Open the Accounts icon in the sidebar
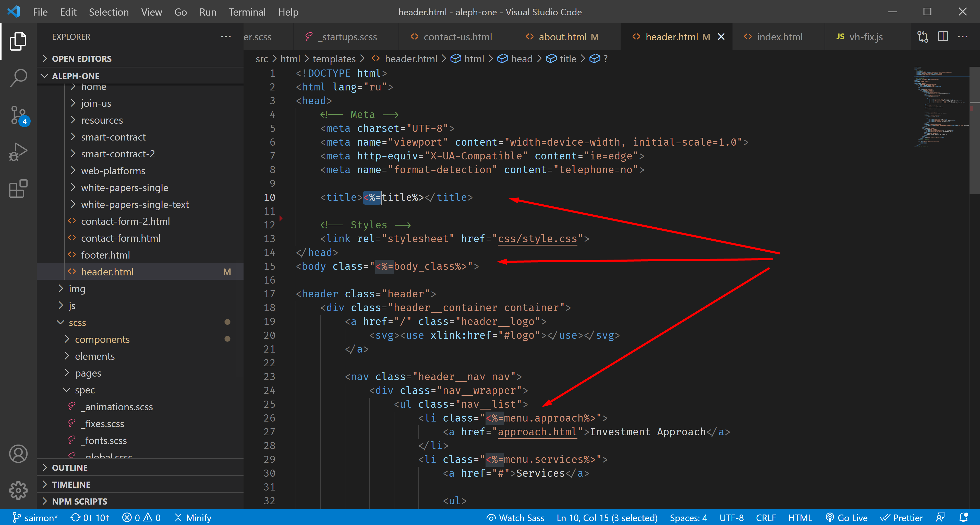The height and width of the screenshot is (525, 980). point(18,453)
